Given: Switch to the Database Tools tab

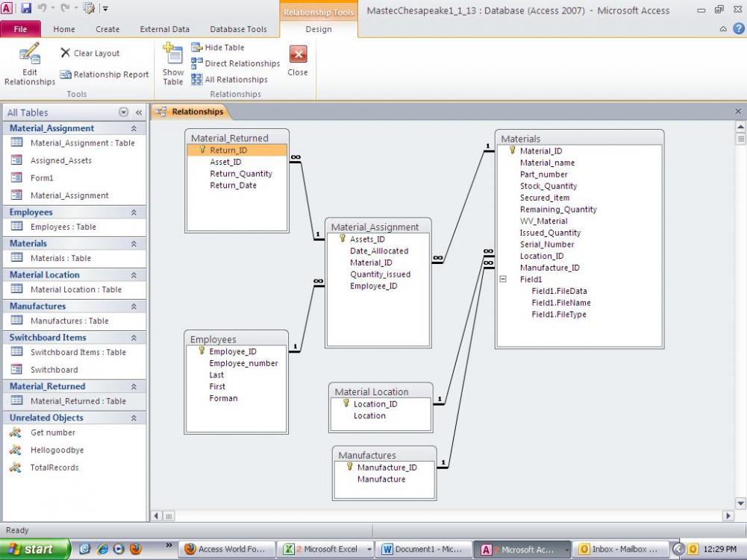Looking at the screenshot, I should (x=238, y=29).
